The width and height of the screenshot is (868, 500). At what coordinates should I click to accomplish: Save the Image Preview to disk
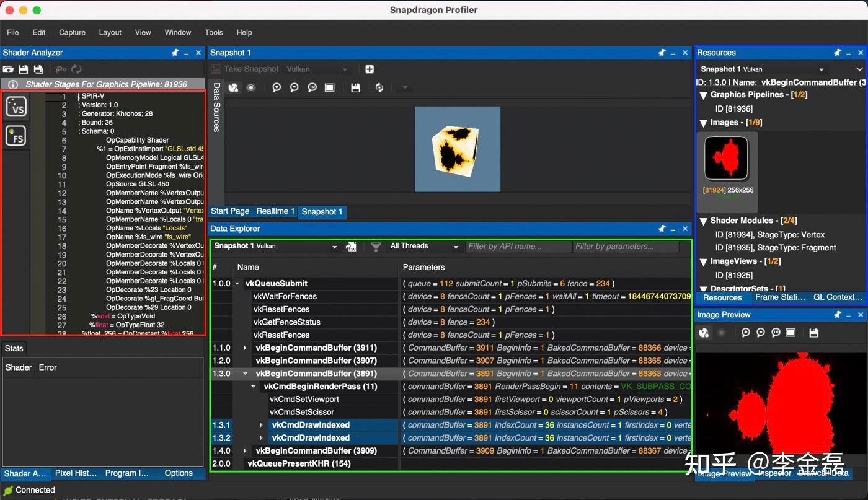point(814,333)
